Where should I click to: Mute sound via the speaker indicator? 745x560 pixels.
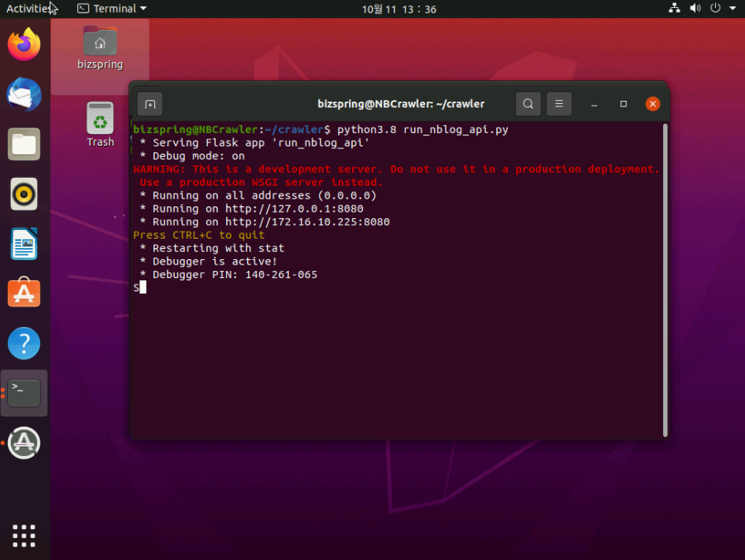pyautogui.click(x=694, y=9)
